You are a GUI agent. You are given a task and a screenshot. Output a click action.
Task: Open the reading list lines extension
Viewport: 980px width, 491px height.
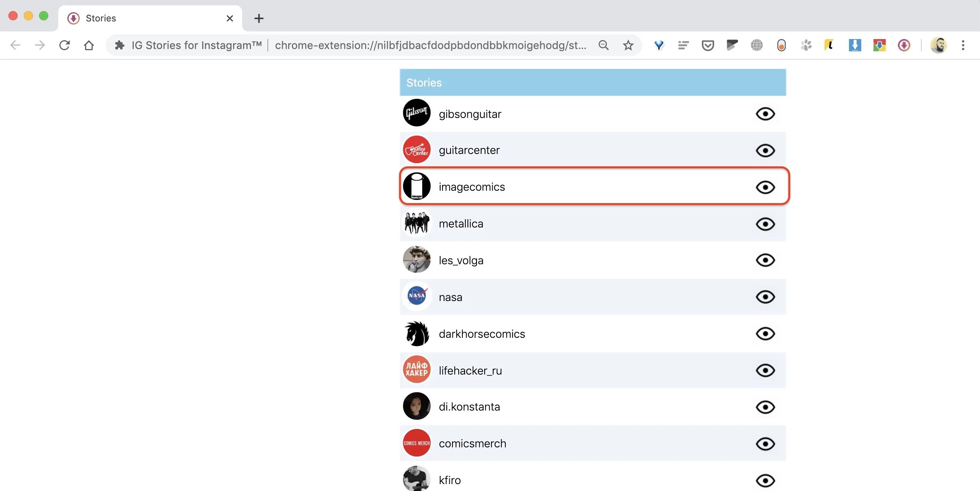coord(683,45)
